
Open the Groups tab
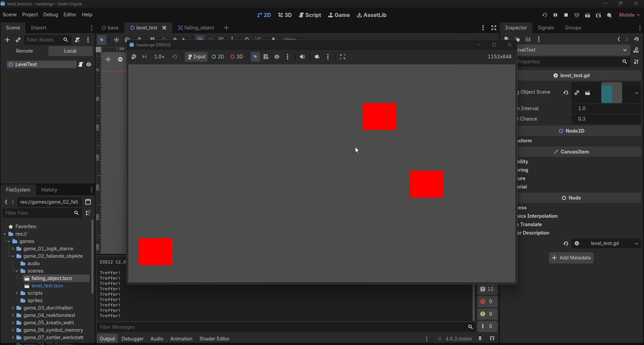[573, 28]
